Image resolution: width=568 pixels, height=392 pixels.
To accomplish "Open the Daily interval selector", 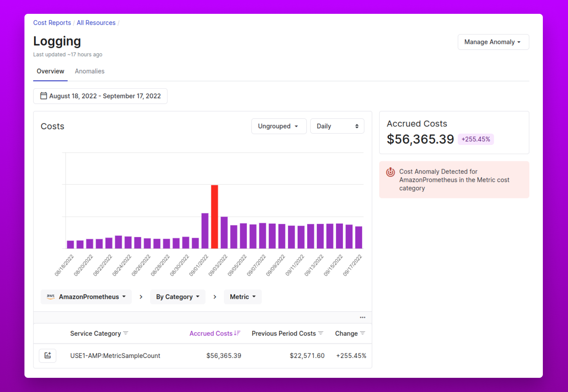I will pyautogui.click(x=337, y=126).
